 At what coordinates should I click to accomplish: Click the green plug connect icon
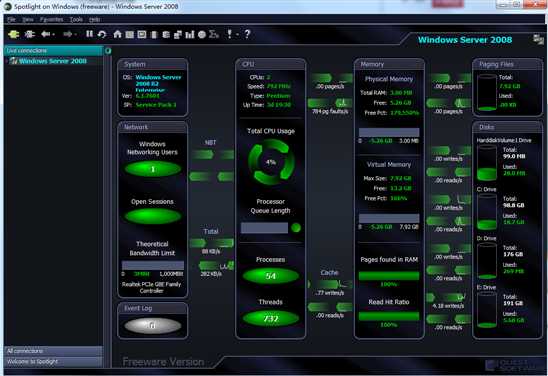(14, 34)
